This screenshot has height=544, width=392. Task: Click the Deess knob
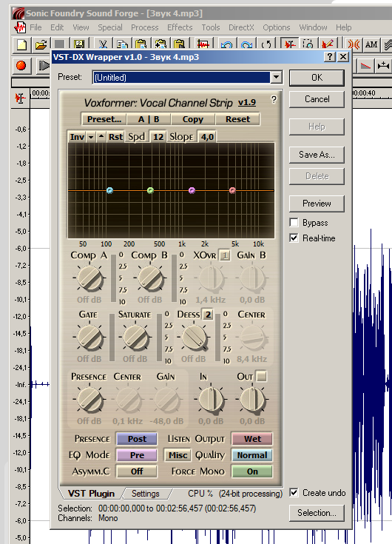[195, 338]
